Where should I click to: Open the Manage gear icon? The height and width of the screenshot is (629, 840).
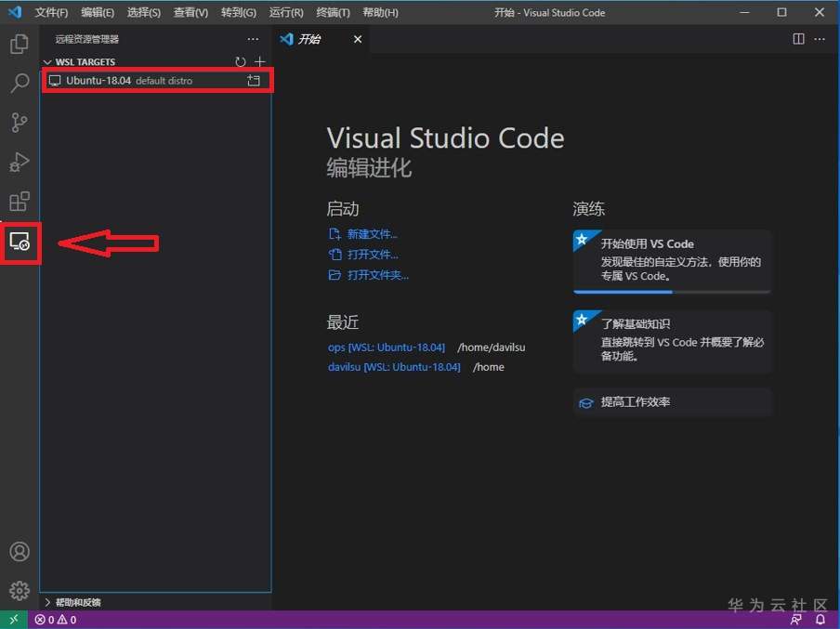point(20,590)
